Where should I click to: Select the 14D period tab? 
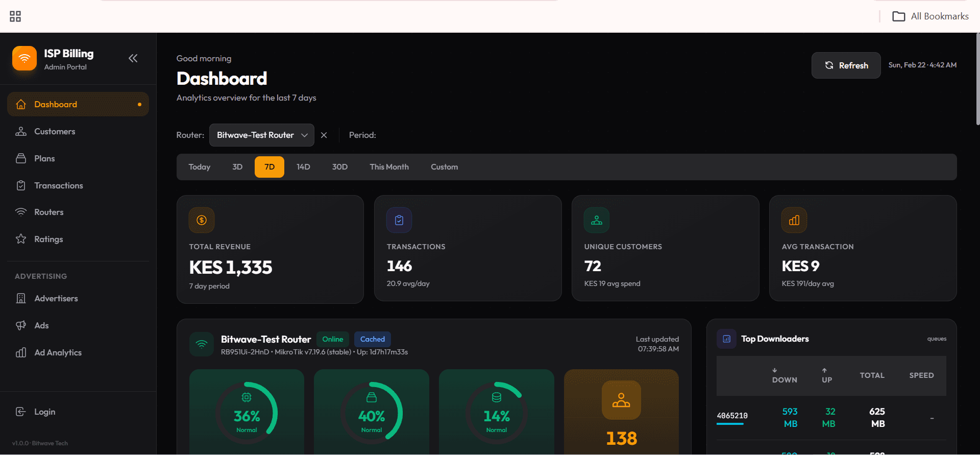click(303, 167)
